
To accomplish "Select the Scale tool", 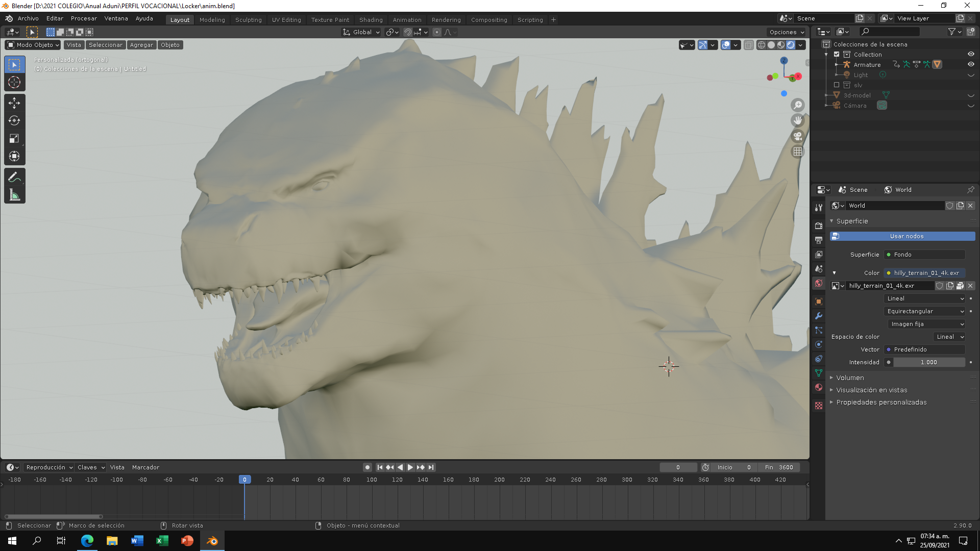I will 14,139.
